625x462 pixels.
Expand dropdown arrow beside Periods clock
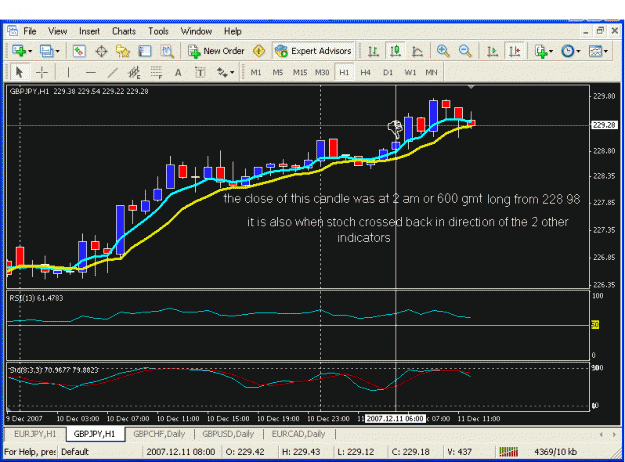pos(578,51)
